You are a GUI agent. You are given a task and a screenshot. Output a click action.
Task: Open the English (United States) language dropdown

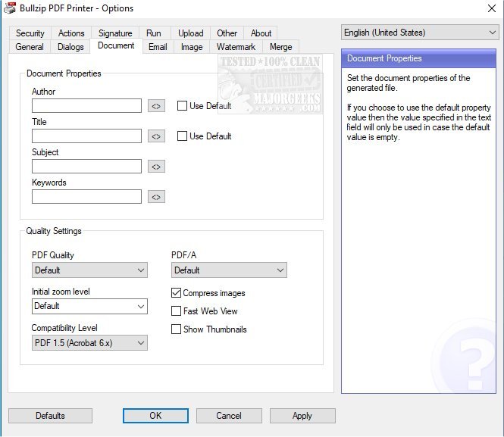(x=420, y=33)
